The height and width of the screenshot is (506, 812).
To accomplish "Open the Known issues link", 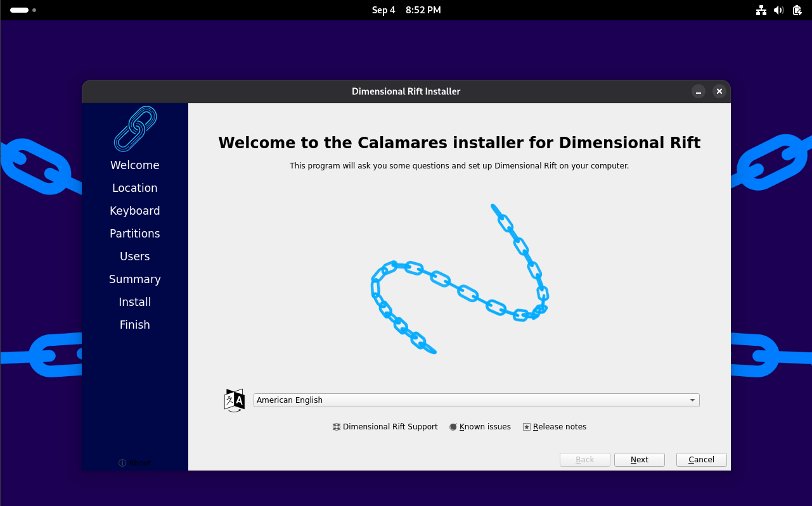I will (485, 427).
